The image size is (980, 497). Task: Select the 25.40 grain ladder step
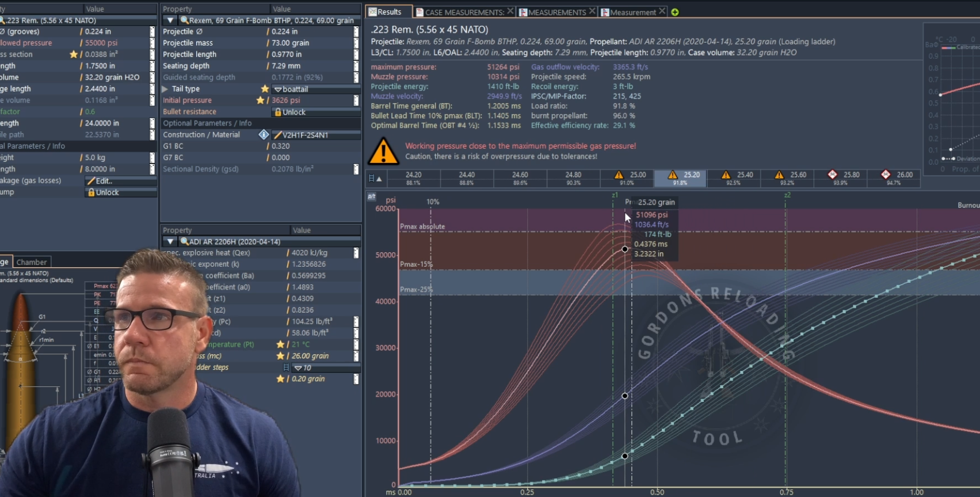point(740,178)
